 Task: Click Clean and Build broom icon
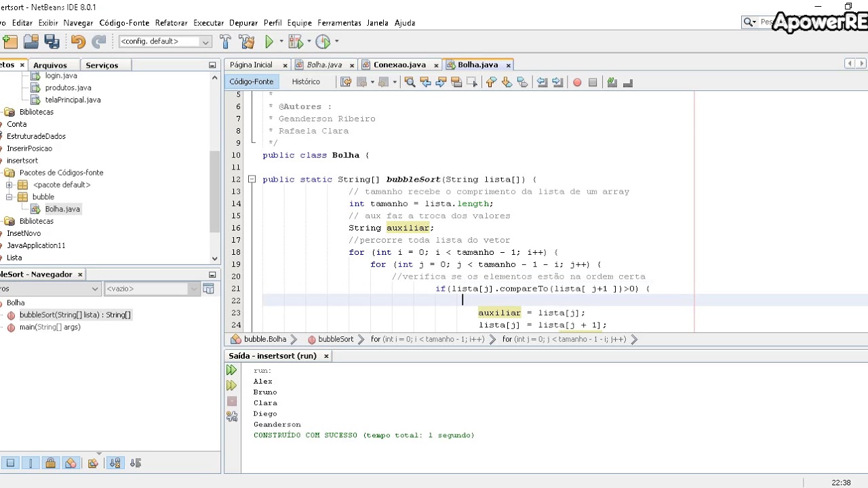click(247, 42)
